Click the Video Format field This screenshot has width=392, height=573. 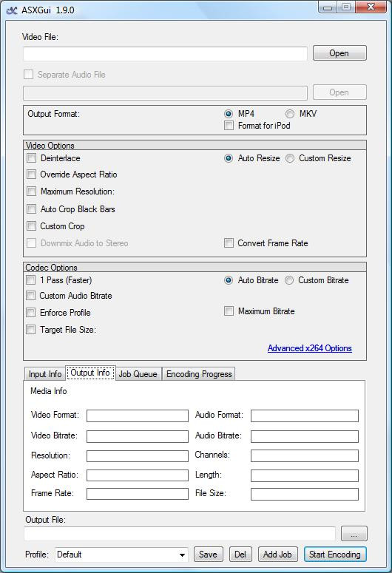point(138,416)
